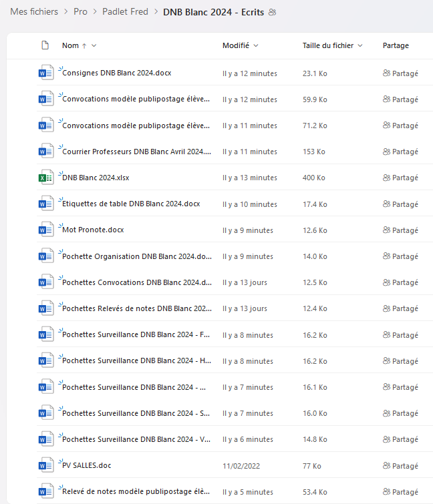
Task: Click the file type column header icon
Action: click(x=45, y=45)
